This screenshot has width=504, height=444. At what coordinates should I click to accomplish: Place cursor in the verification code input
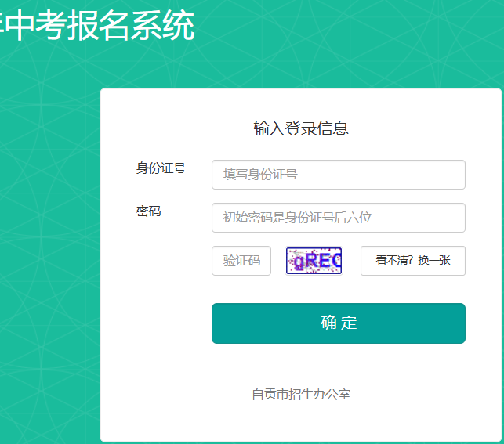point(241,261)
